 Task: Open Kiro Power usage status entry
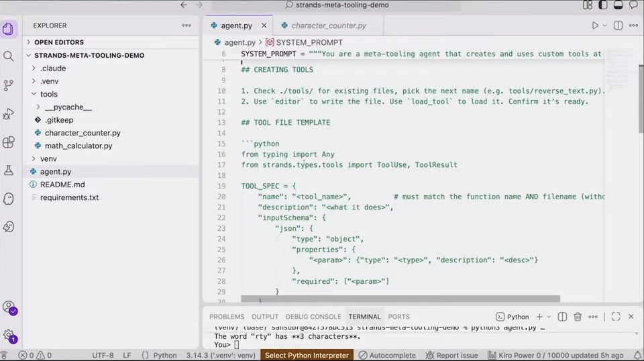point(555,355)
